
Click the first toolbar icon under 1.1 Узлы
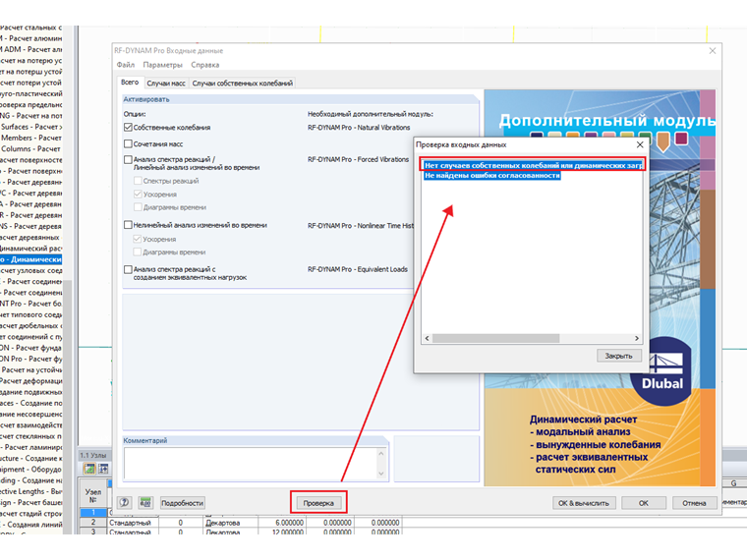click(89, 469)
